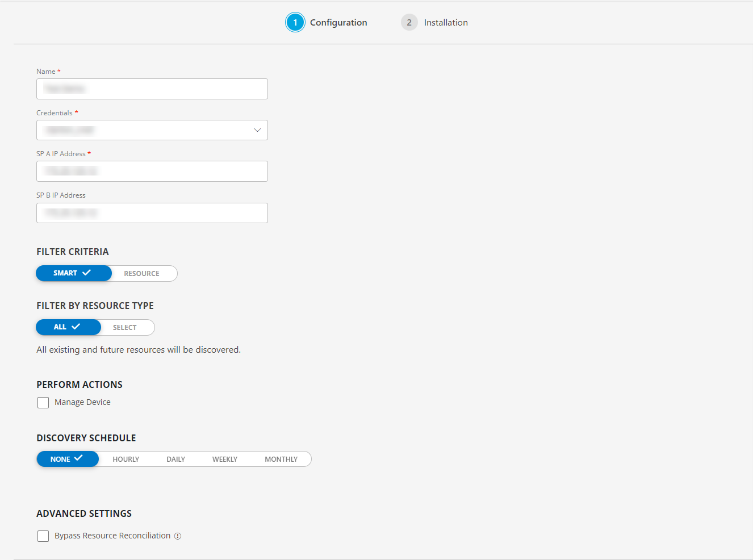
Task: Set discovery schedule to WEEKLY
Action: [225, 458]
